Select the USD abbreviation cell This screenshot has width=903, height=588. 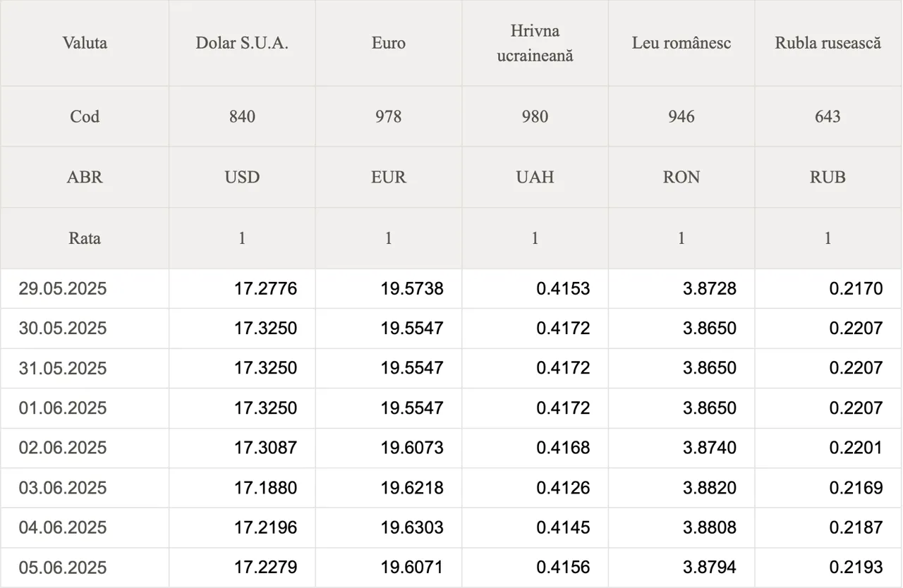pos(242,177)
